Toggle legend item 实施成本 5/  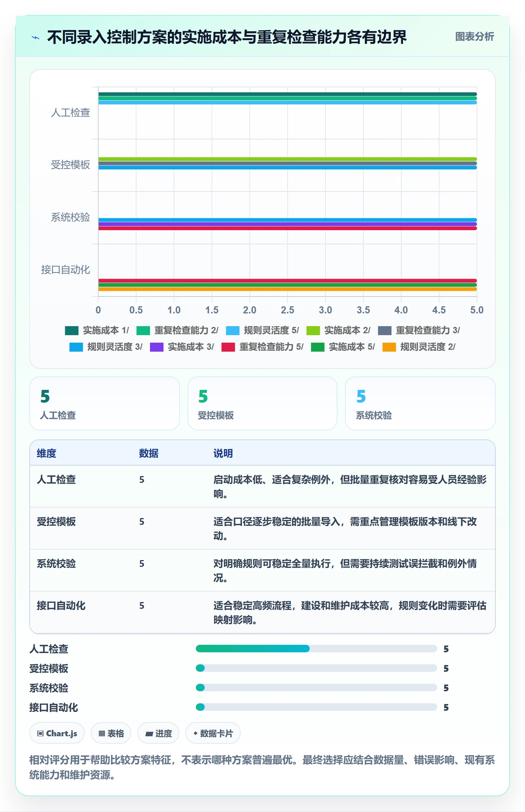[x=343, y=347]
